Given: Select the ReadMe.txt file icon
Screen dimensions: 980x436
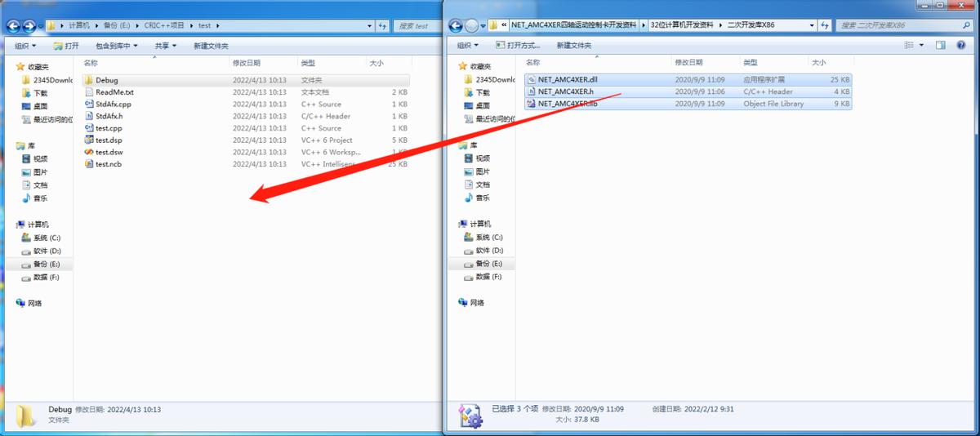Looking at the screenshot, I should (x=89, y=92).
